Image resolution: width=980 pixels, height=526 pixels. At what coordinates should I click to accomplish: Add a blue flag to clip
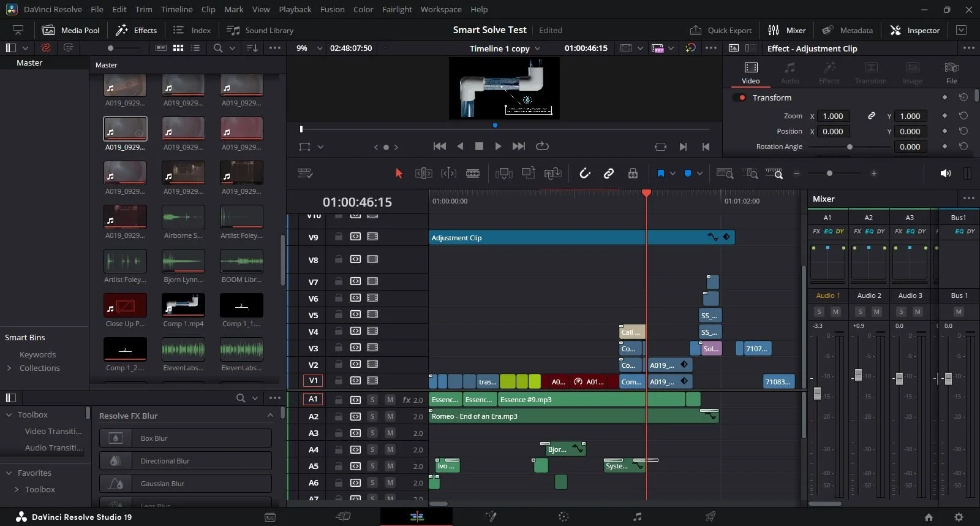[x=661, y=173]
